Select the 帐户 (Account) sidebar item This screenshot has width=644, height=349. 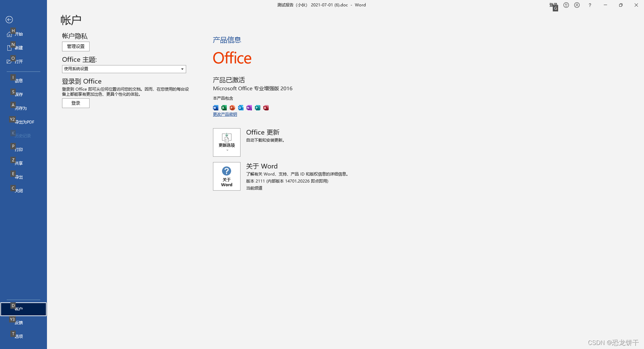[x=23, y=309]
